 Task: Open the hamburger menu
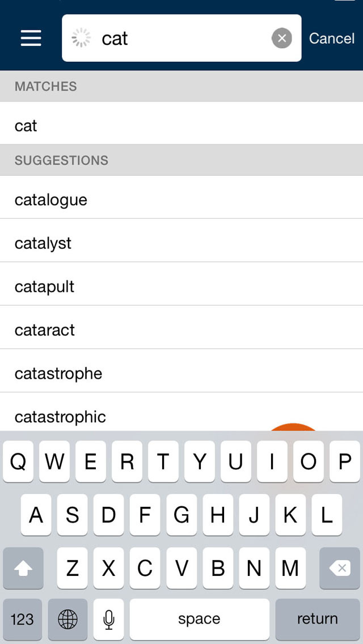point(31,38)
